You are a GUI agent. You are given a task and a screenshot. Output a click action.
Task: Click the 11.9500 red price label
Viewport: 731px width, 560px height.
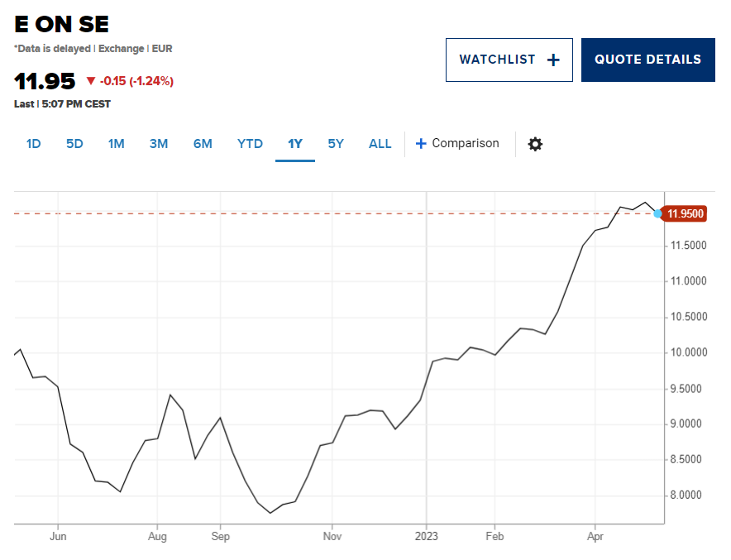tap(685, 213)
